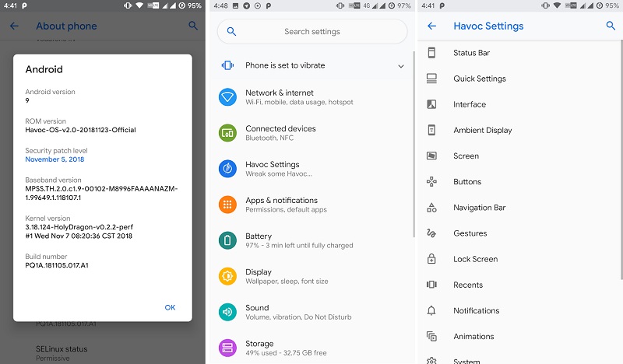Focus the Search settings field
The width and height of the screenshot is (623, 364).
[x=312, y=32]
